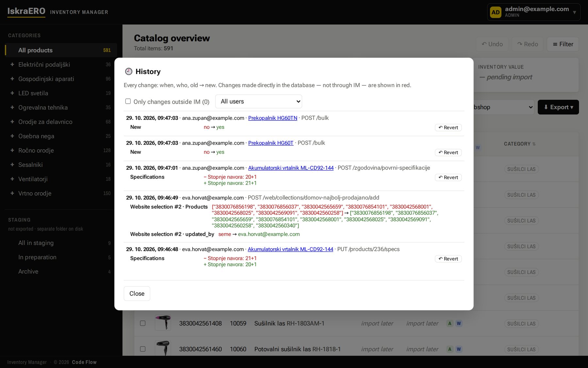Expand the Vrtno orodje plus icon
Screen dimensions: 588x368
[x=12, y=193]
